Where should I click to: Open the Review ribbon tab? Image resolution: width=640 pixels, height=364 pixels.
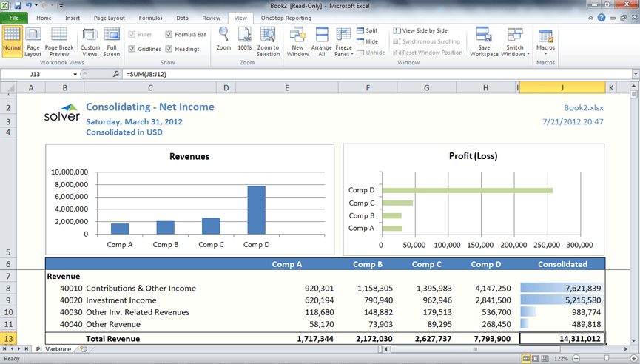[212, 18]
